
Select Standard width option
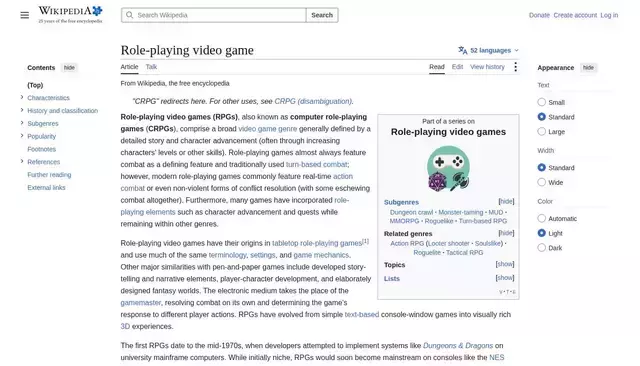542,167
